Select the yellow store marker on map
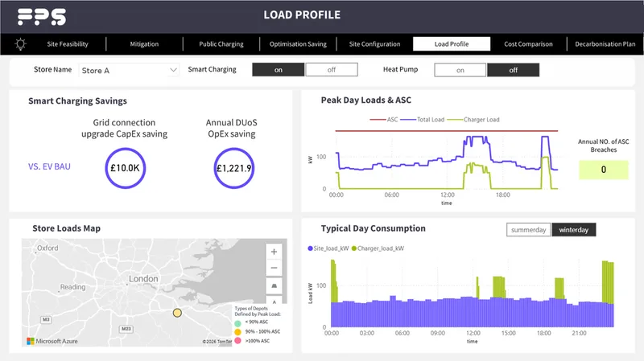 tap(177, 313)
